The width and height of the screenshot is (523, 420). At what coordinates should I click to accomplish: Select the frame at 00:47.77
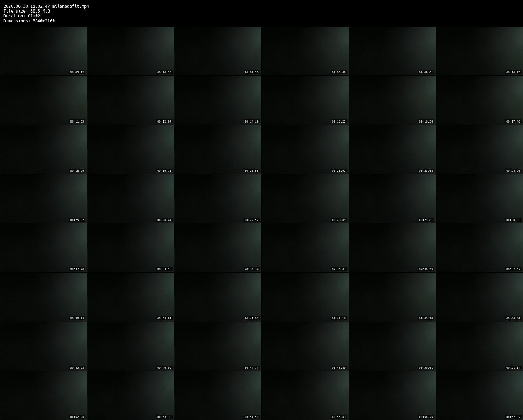(x=218, y=346)
